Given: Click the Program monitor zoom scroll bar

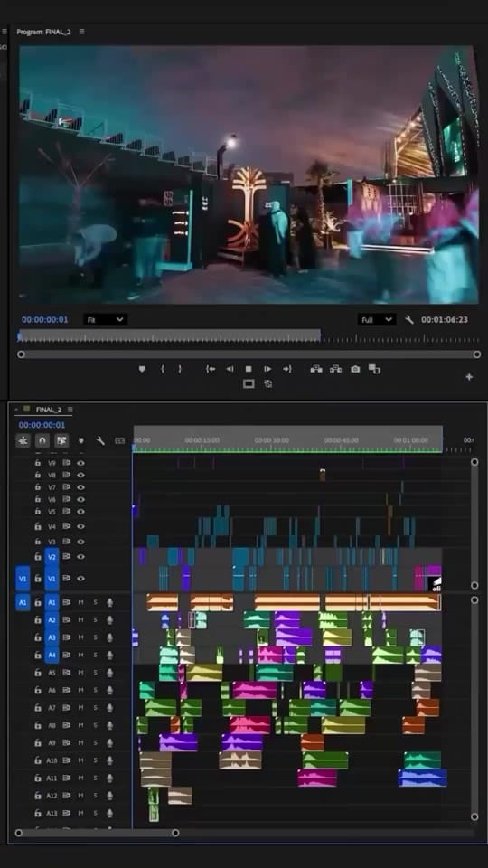Looking at the screenshot, I should pyautogui.click(x=249, y=354).
